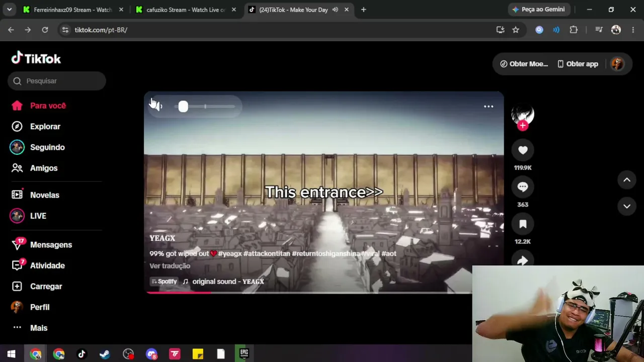Open the Windows Start menu
644x362 pixels.
click(11, 354)
